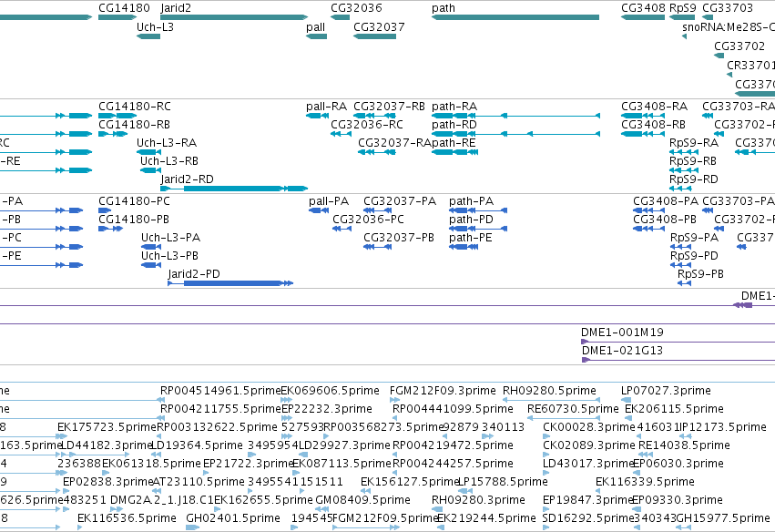Click the CG3408-RB transcript
The width and height of the screenshot is (775, 532).
pos(643,134)
